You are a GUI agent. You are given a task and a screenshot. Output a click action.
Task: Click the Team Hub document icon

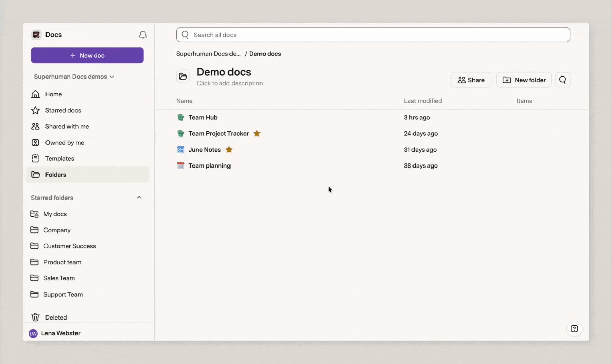pos(181,117)
